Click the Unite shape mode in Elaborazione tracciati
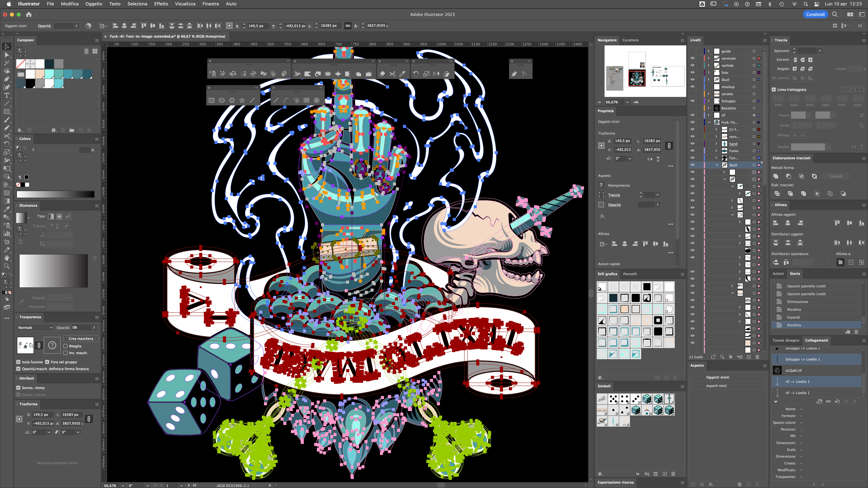The image size is (868, 488). point(776,176)
